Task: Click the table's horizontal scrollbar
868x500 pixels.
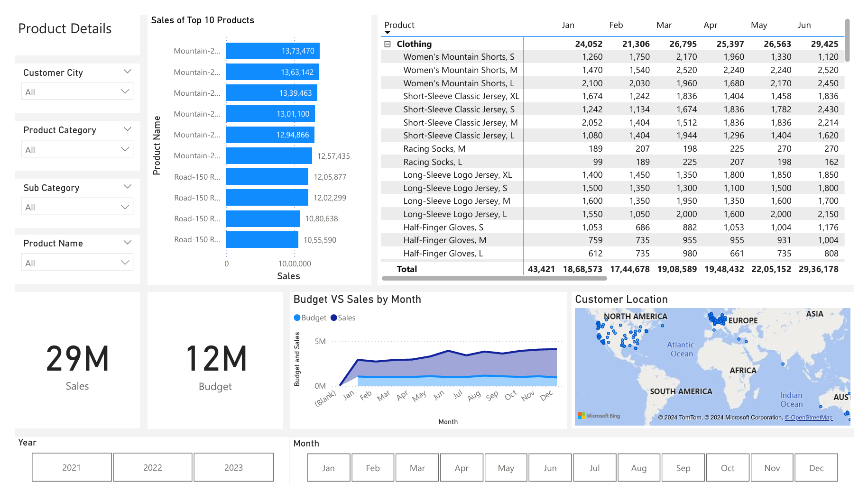Action: [494, 279]
